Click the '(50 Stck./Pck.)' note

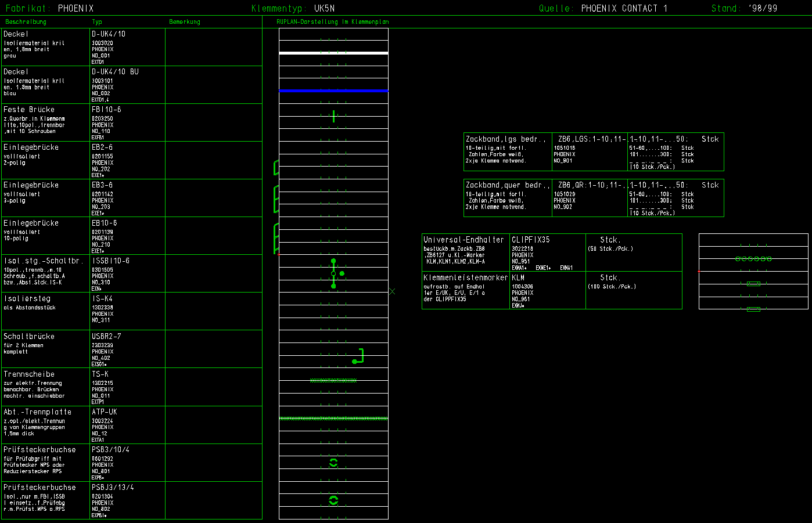point(610,249)
